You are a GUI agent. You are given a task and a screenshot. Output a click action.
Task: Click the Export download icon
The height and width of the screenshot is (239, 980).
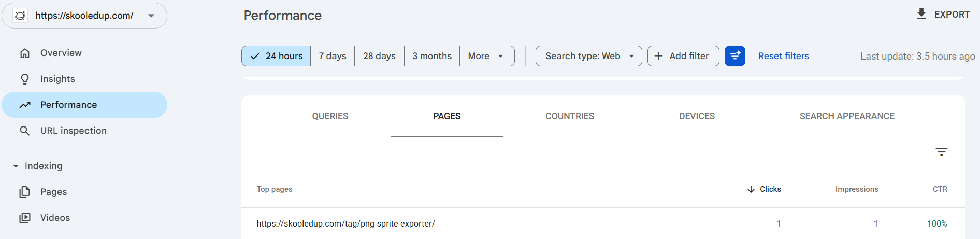921,14
